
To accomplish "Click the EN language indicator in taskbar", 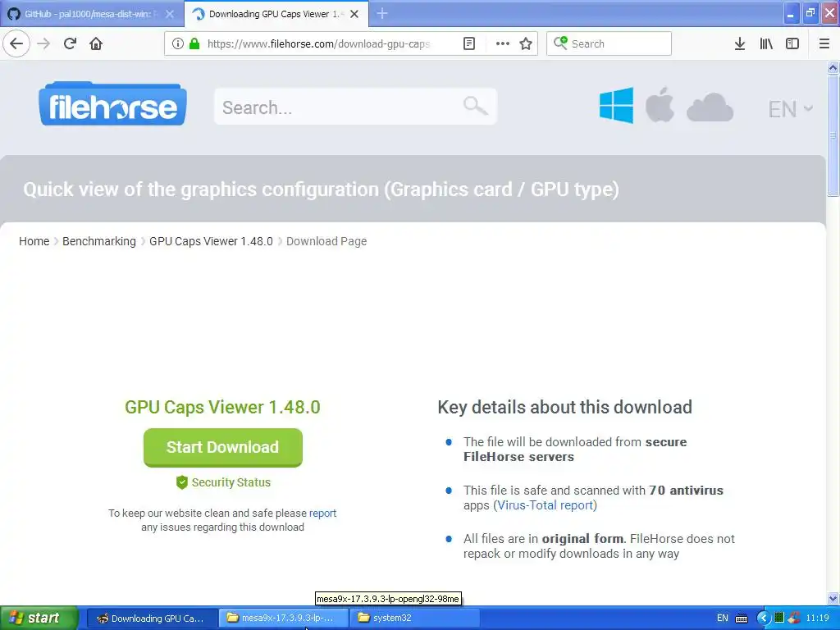I will pos(722,619).
